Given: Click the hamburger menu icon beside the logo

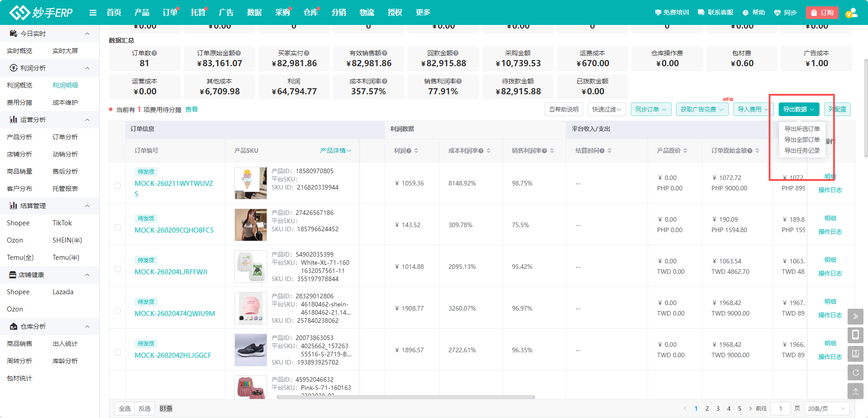Looking at the screenshot, I should (93, 13).
